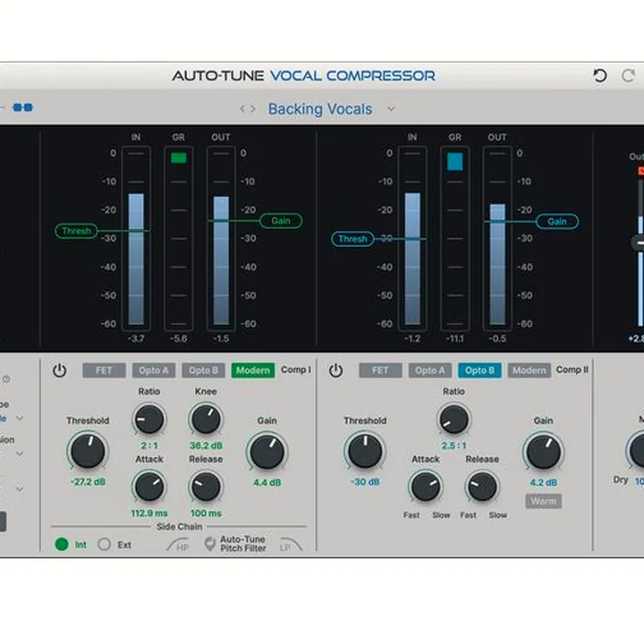Click the undo arrow icon
The width and height of the screenshot is (644, 644).
600,75
